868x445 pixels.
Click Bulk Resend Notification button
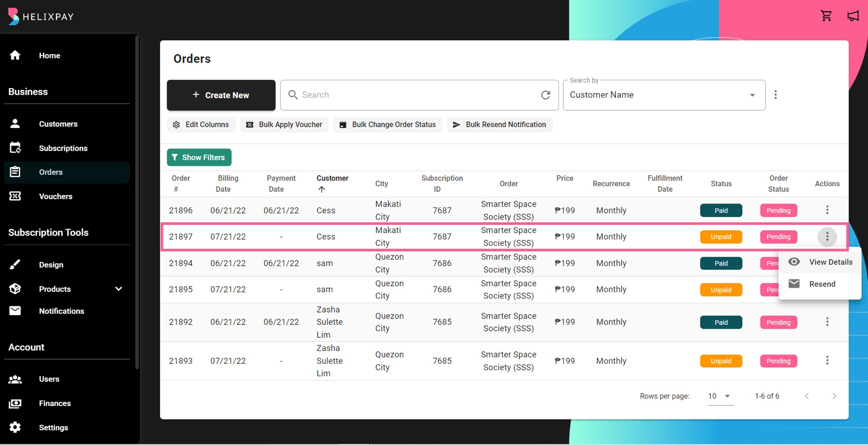500,125
